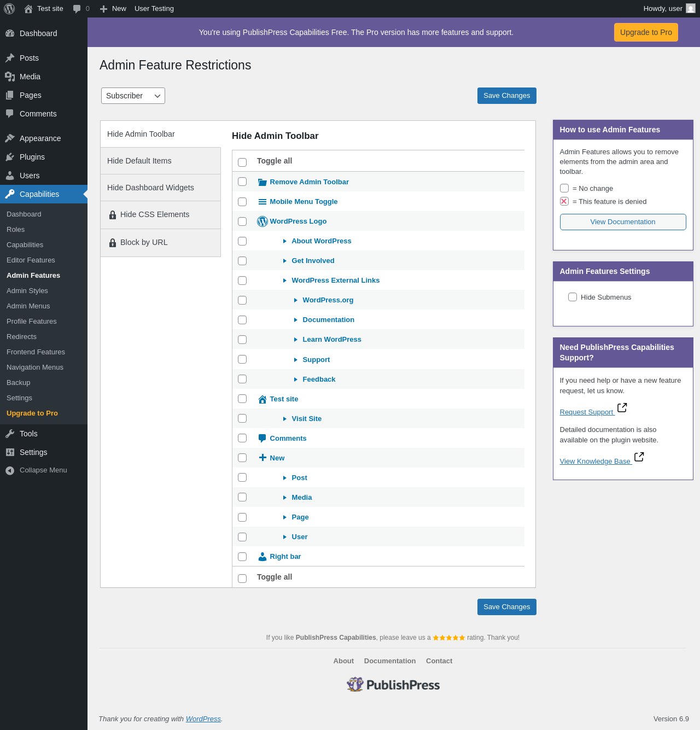Click the comments bubble icon in admin bar

coord(77,9)
